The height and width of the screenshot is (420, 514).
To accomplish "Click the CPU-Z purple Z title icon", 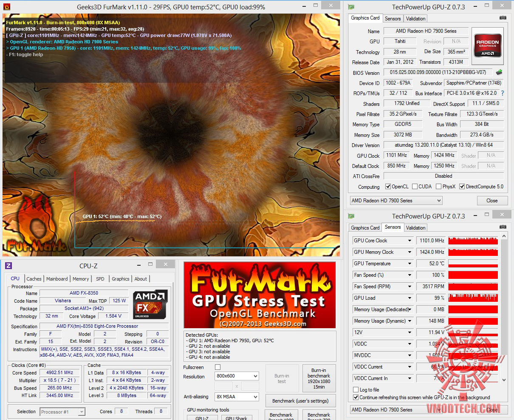I will coord(8,266).
